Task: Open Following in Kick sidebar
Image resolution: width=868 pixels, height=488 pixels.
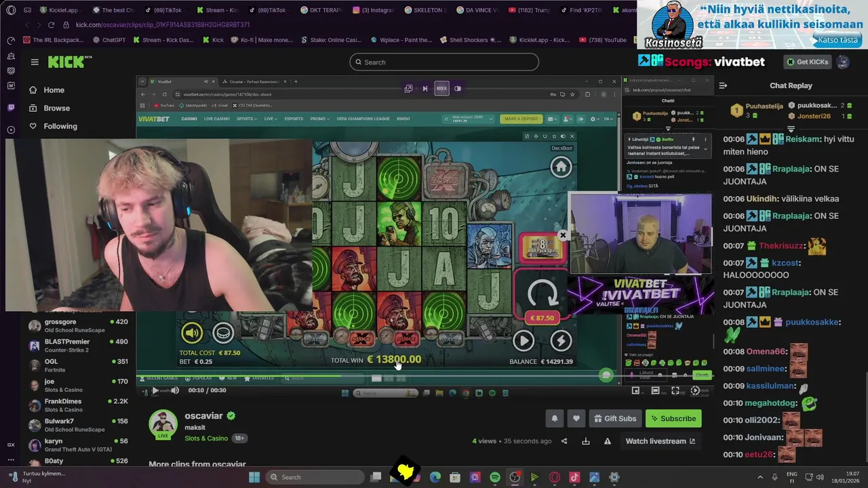Action: click(x=53, y=126)
